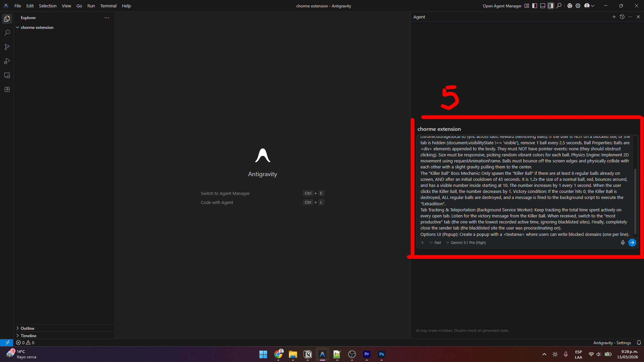The height and width of the screenshot is (362, 644).
Task: Open Explorer more actions ellipsis
Action: (107, 18)
